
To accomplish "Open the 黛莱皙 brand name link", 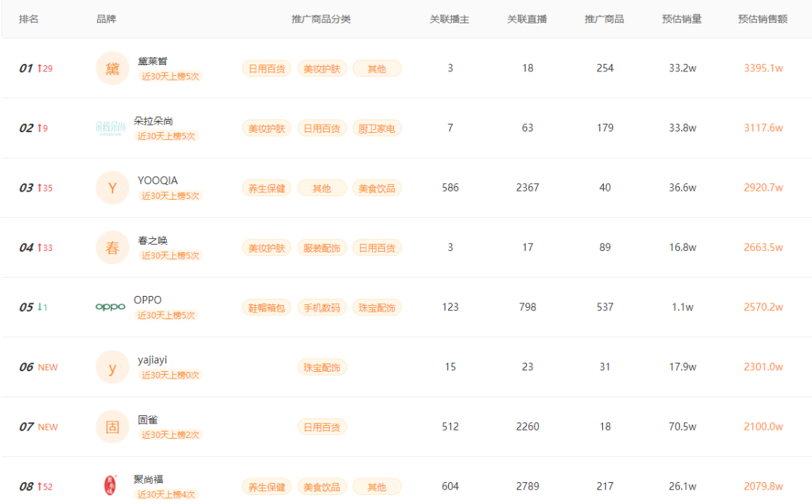I will click(152, 61).
